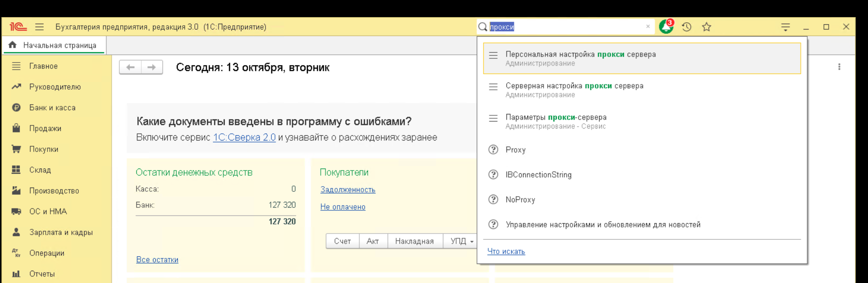Click the Счет button
The image size is (868, 283).
point(343,241)
